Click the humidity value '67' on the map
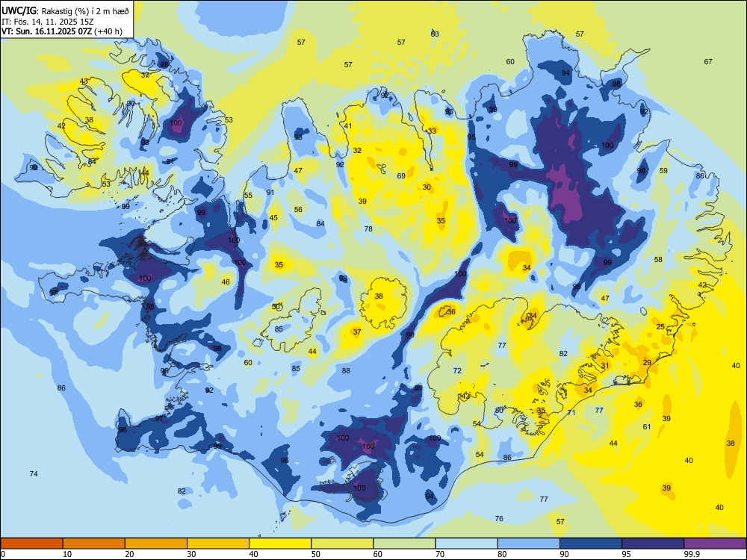Viewport: 747px width, 560px height. (x=708, y=61)
